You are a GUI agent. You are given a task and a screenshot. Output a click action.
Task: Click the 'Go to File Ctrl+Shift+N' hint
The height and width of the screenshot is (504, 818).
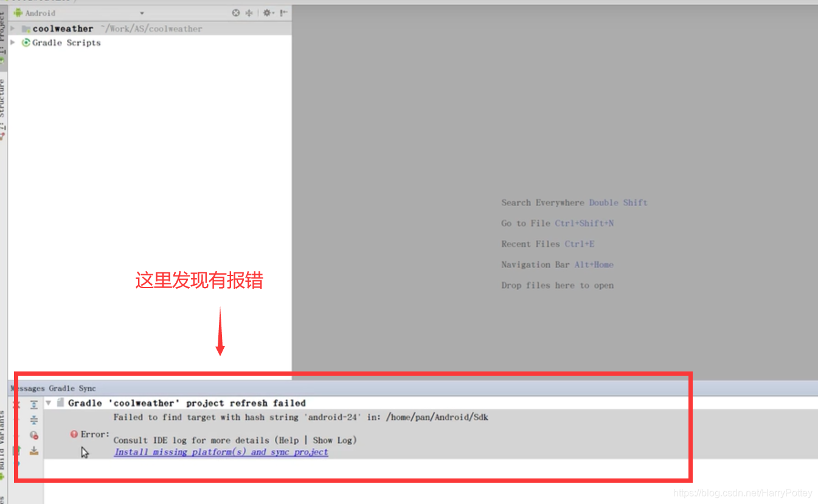point(557,223)
